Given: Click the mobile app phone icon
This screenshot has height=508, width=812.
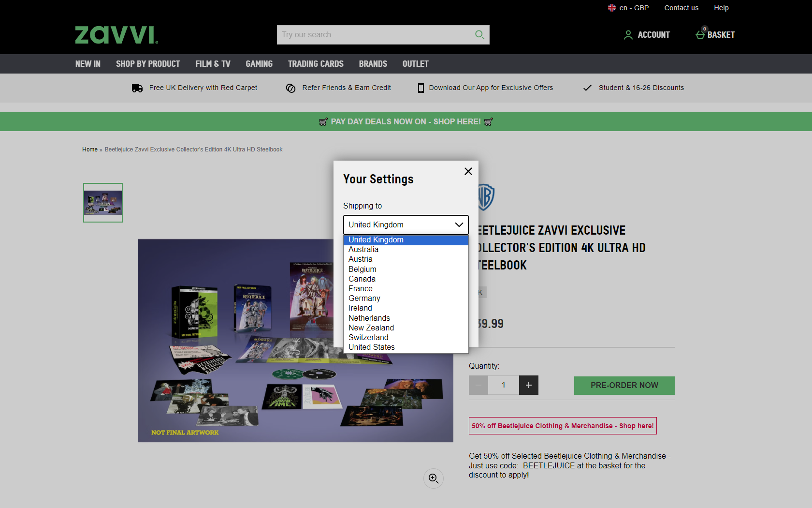Looking at the screenshot, I should pos(421,88).
